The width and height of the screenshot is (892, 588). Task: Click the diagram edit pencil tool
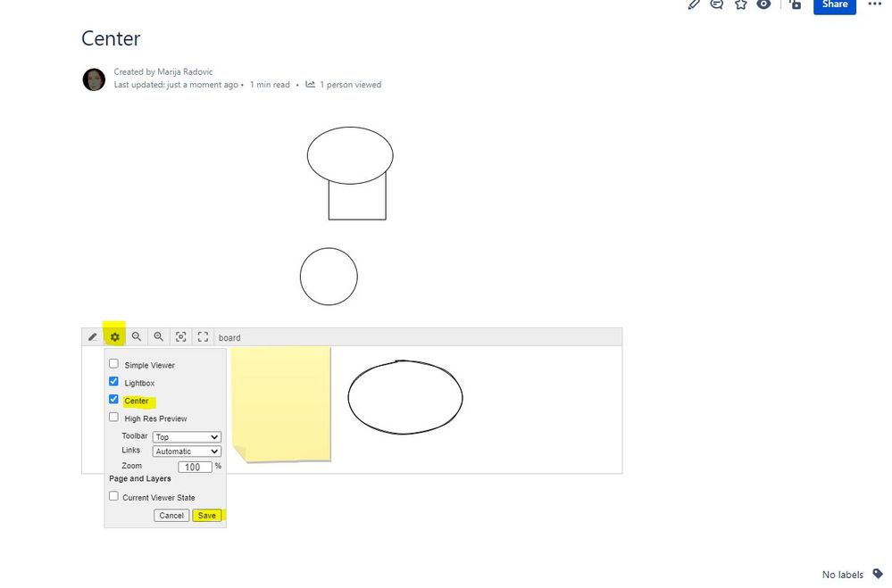[x=93, y=336]
